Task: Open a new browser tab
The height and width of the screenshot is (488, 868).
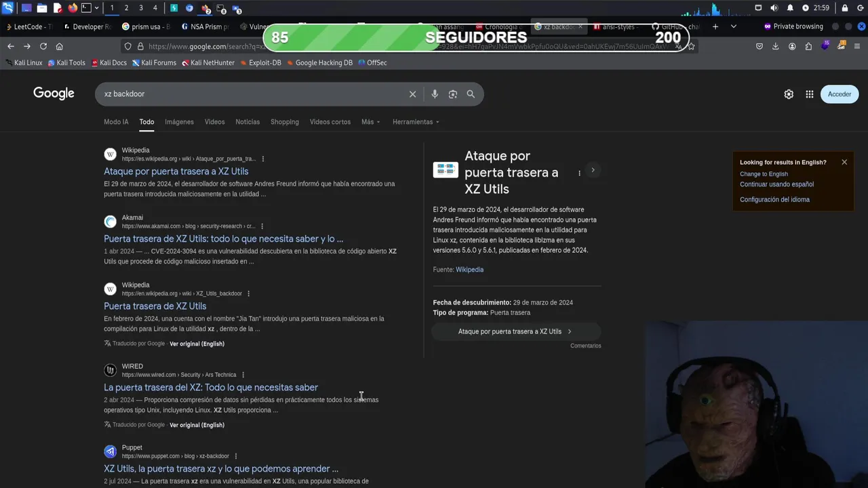Action: pyautogui.click(x=715, y=26)
